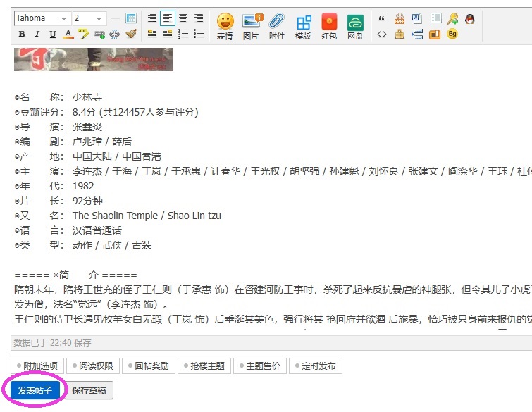Toggle bold formatting

[21, 34]
